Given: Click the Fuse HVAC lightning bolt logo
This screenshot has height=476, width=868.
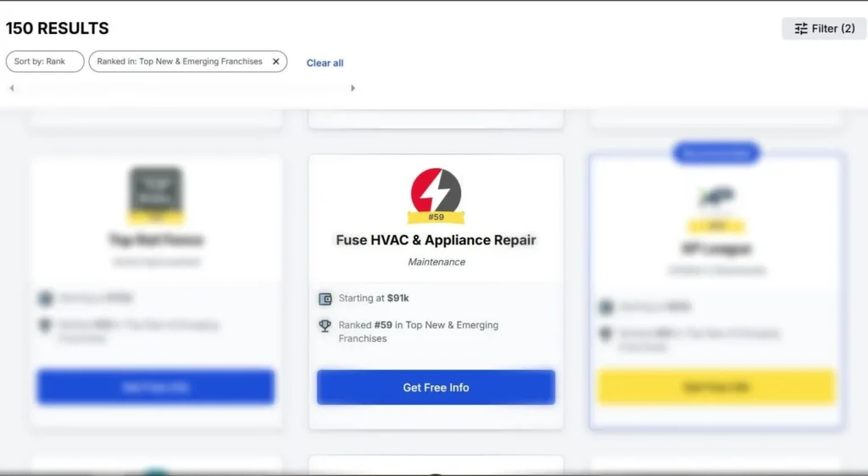Looking at the screenshot, I should 437,191.
